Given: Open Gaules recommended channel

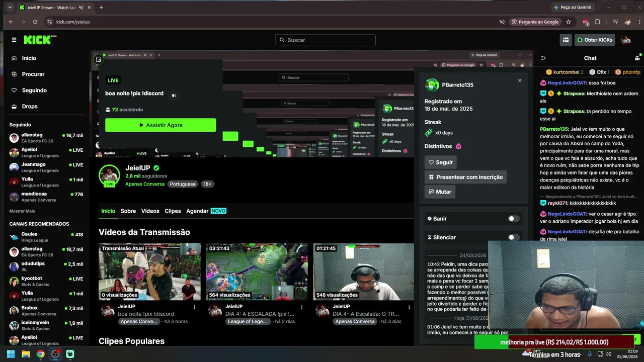Looking at the screenshot, I should point(46,237).
